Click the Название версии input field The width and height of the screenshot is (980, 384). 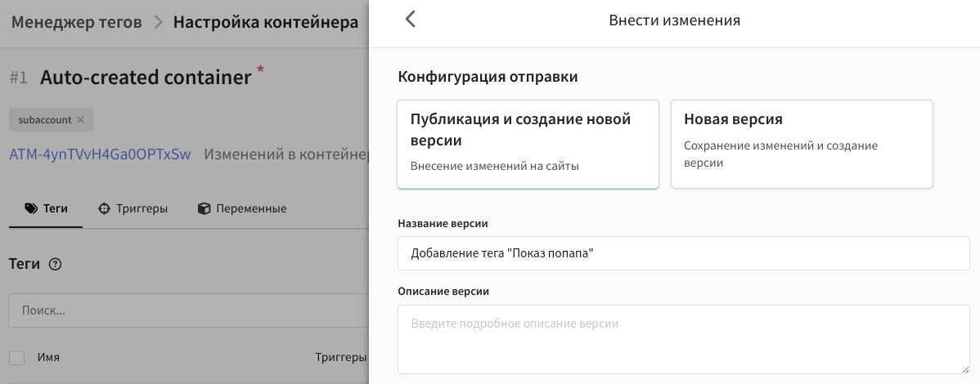pyautogui.click(x=683, y=253)
